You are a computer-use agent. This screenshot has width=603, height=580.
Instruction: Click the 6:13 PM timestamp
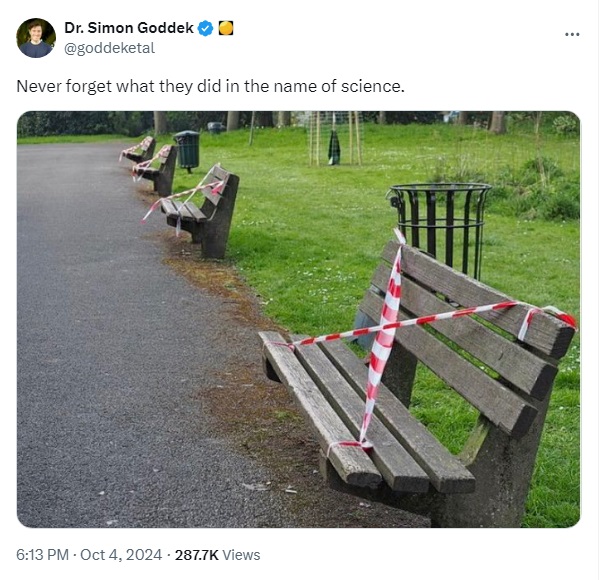[42, 555]
